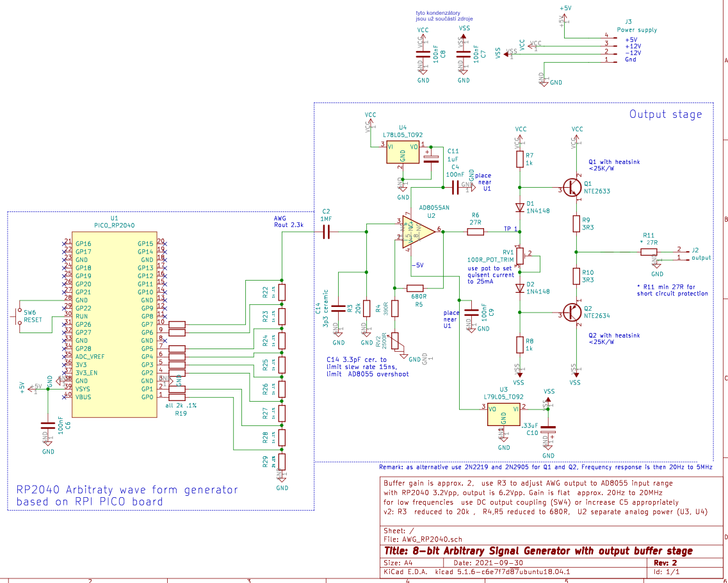Click the D2 1N4148 diode symbol
The image size is (728, 583).
pyautogui.click(x=520, y=288)
